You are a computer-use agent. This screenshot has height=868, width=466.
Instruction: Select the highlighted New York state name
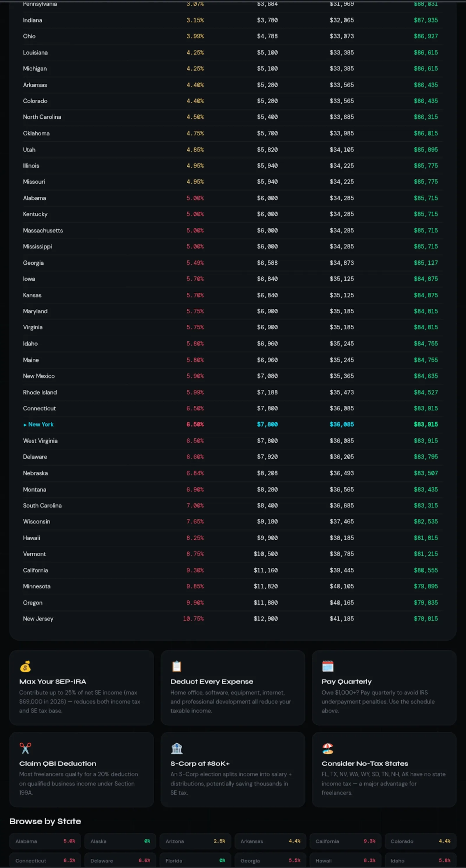point(41,425)
